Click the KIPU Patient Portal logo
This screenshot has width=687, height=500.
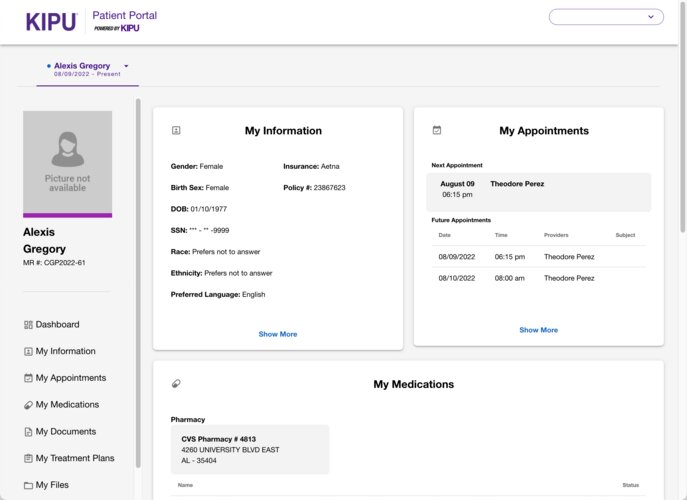pos(91,21)
